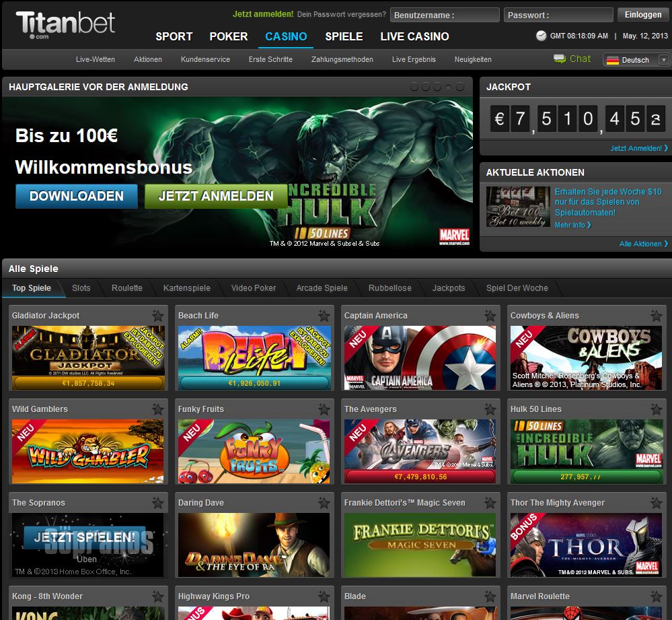Open Live-Wetten in the submenu

95,60
